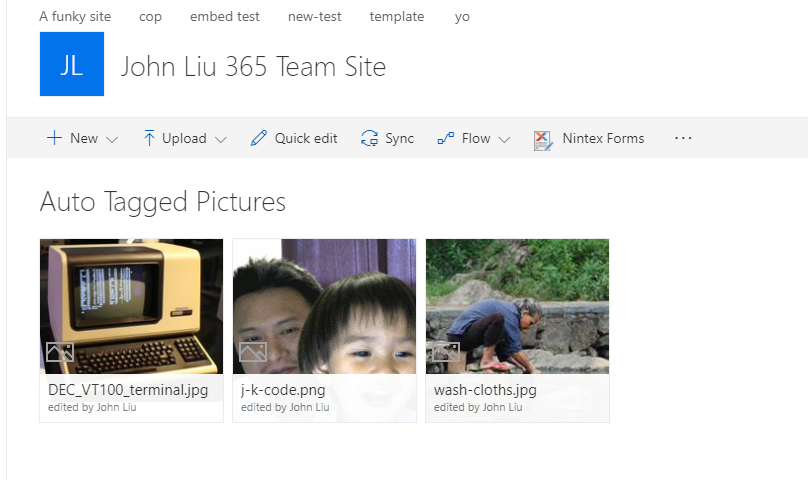Click the Sync arrows icon

pos(369,138)
